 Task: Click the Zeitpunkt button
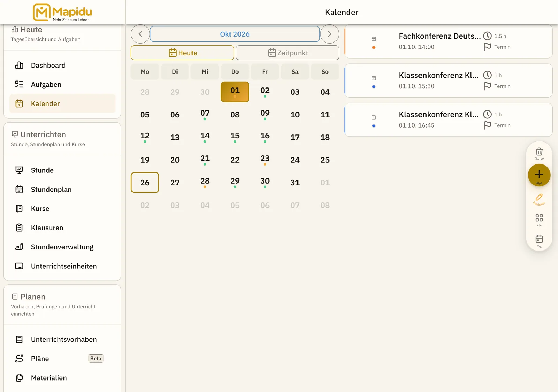click(x=287, y=53)
